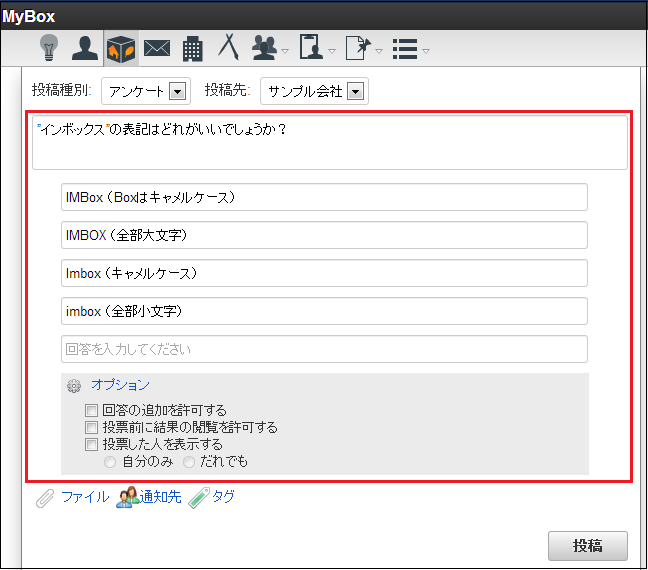Viewport: 648px width, 570px height.
Task: Click the lightbulb icon in the toolbar
Action: point(49,48)
